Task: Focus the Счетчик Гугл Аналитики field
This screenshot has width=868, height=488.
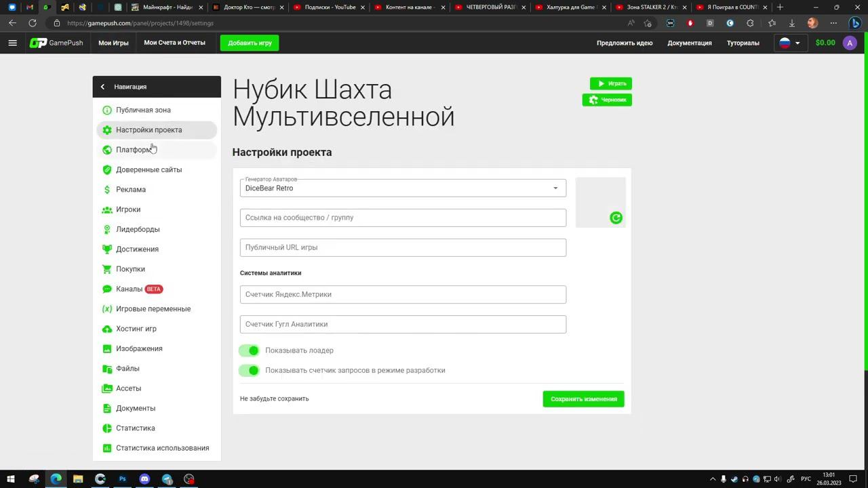Action: pyautogui.click(x=403, y=324)
